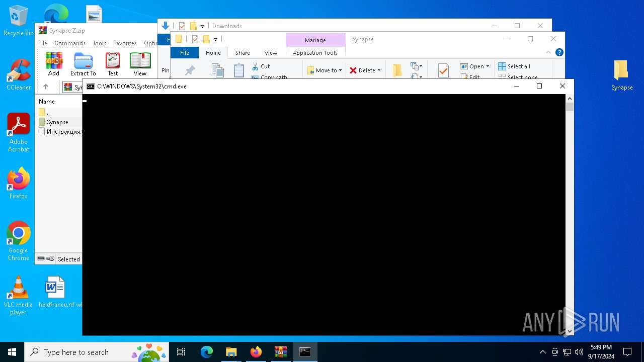
Task: Click the Properties checkmark icon
Action: [443, 70]
